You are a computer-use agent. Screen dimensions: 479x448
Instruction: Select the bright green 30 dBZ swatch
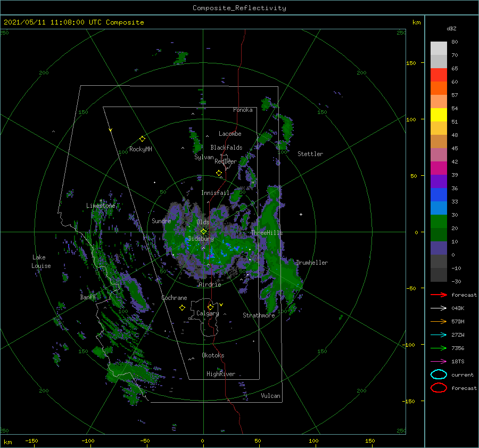tap(439, 221)
